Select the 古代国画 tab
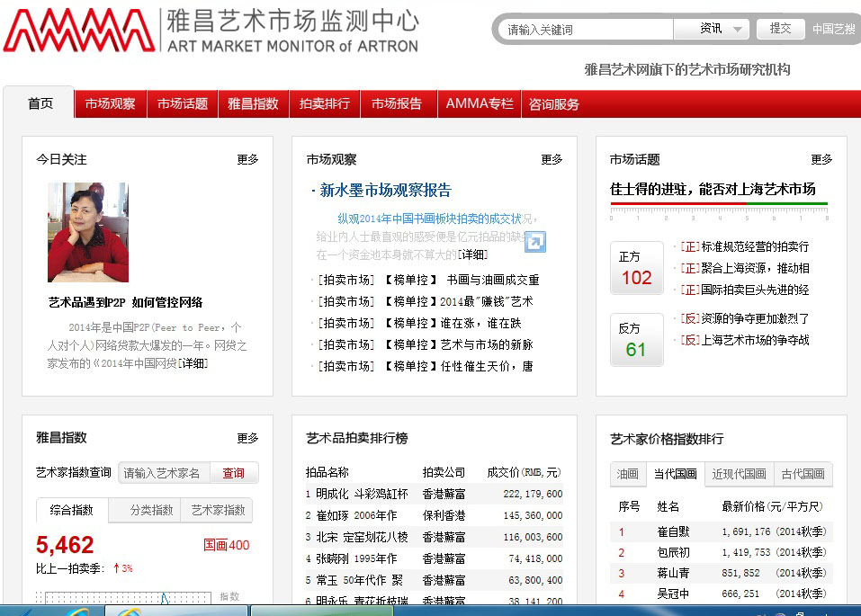Viewport: 861px width, 616px height. click(803, 474)
